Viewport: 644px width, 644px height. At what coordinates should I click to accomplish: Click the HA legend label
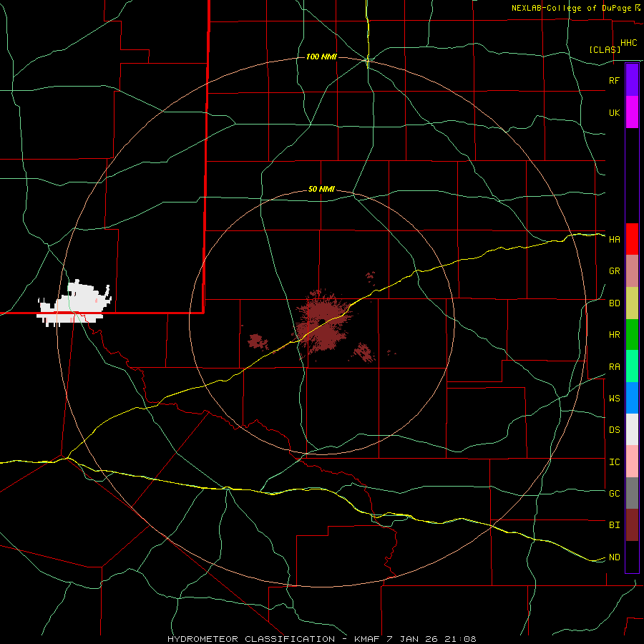point(614,239)
